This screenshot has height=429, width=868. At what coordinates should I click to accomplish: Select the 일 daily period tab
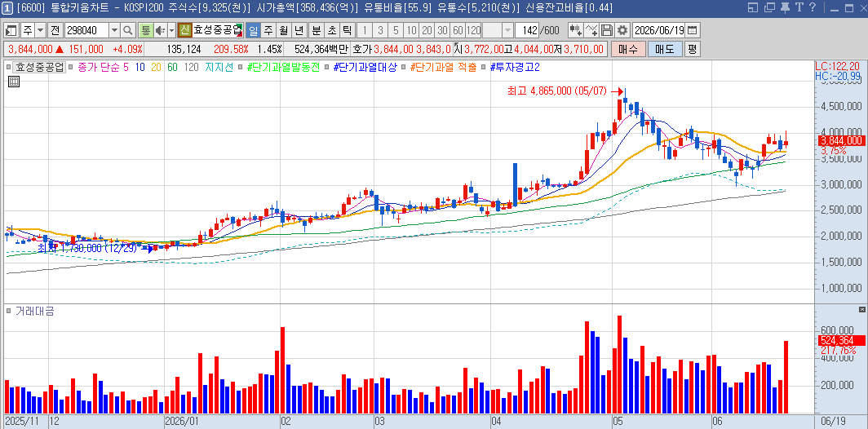pos(252,30)
